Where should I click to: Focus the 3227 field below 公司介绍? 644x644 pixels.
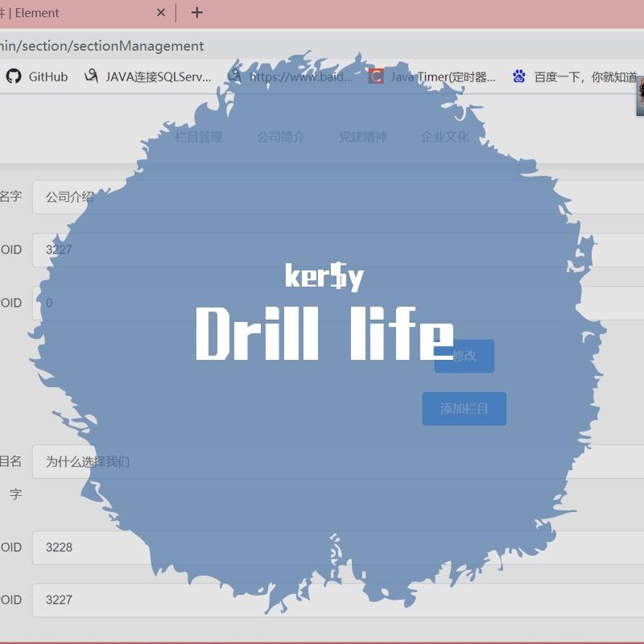tap(338, 250)
